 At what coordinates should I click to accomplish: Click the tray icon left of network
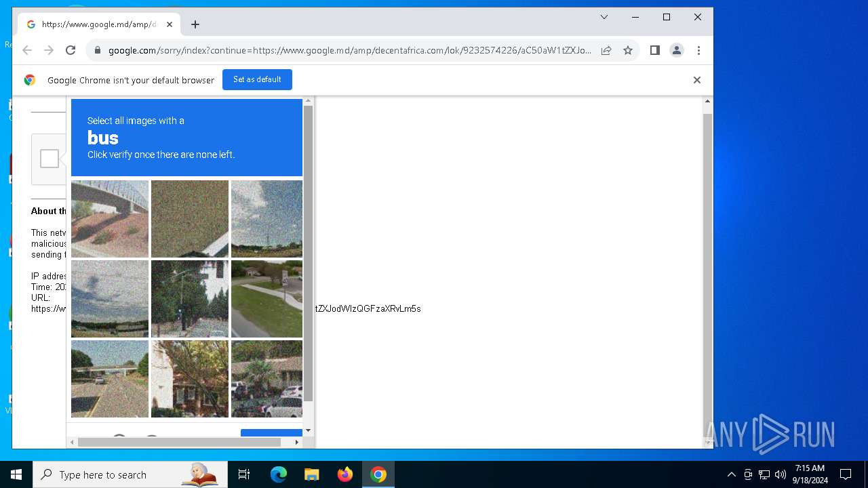click(x=748, y=474)
